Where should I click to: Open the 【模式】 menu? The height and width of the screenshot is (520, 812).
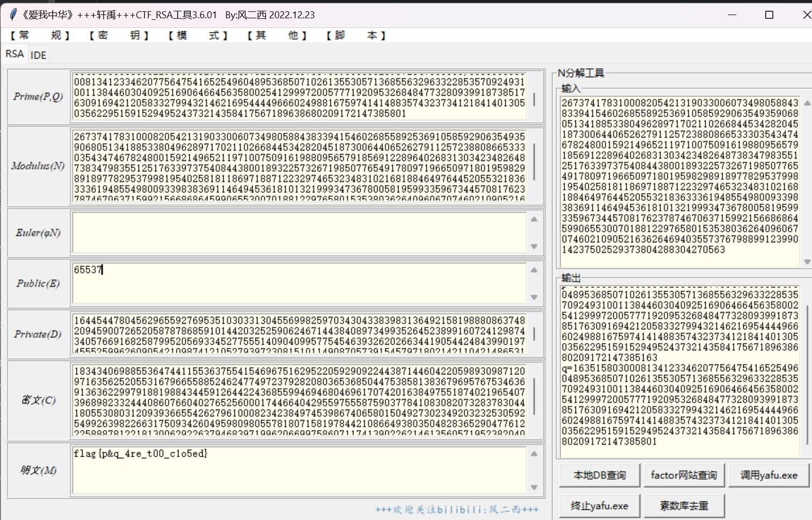click(x=198, y=35)
